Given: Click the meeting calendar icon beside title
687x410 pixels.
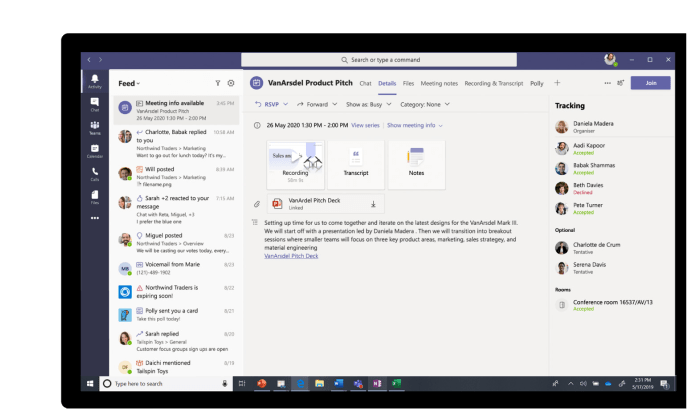Looking at the screenshot, I should [256, 82].
